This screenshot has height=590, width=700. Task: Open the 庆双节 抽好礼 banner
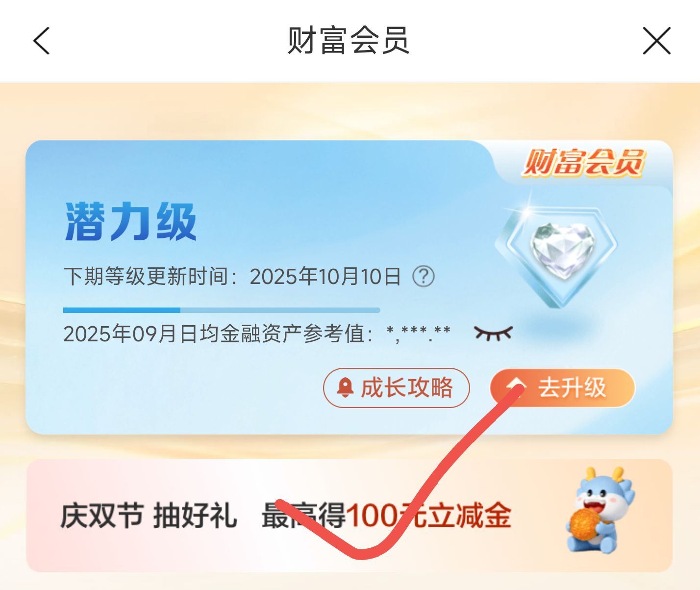(x=349, y=515)
